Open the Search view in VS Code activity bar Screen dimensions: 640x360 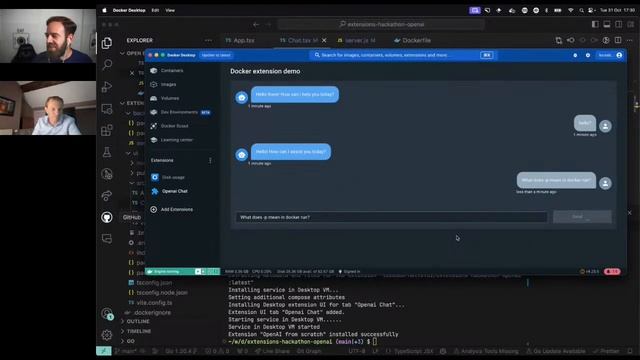tap(107, 64)
